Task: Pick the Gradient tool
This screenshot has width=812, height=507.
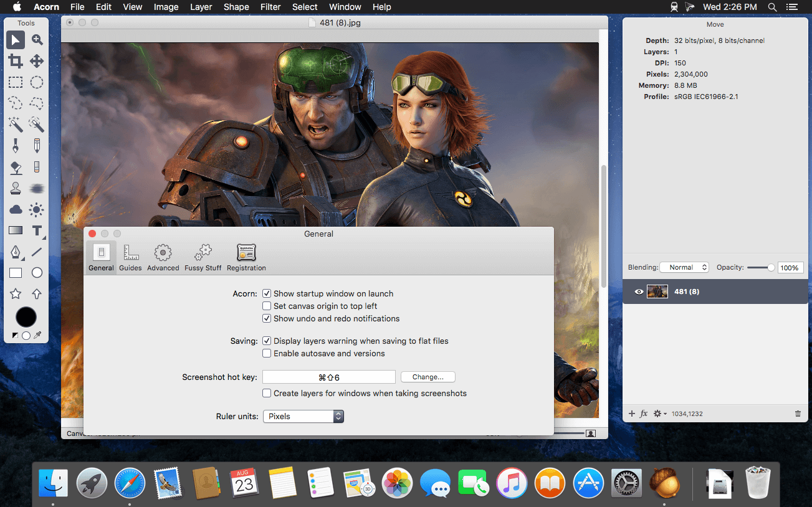Action: [16, 230]
